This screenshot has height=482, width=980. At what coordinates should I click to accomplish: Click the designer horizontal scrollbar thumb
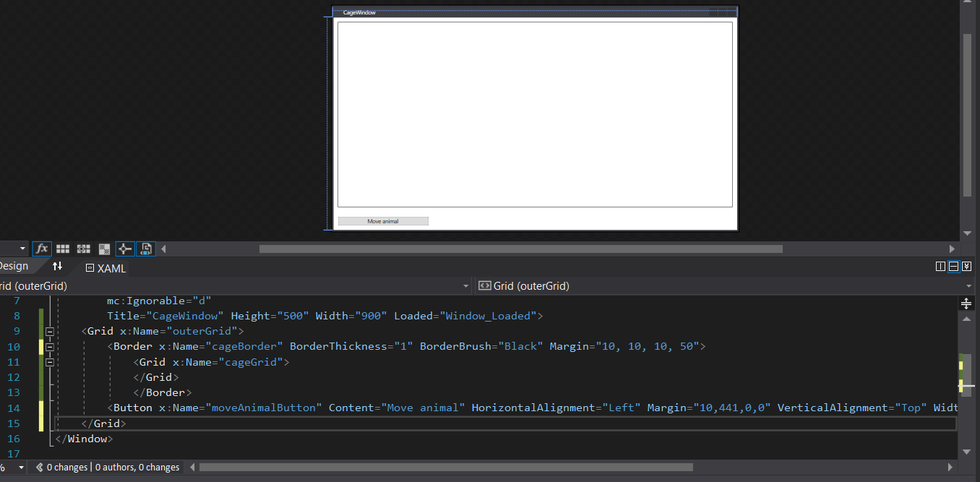tap(520, 249)
